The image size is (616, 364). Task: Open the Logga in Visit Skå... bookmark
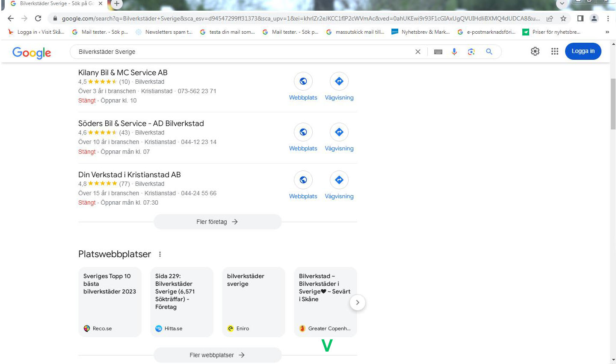36,32
